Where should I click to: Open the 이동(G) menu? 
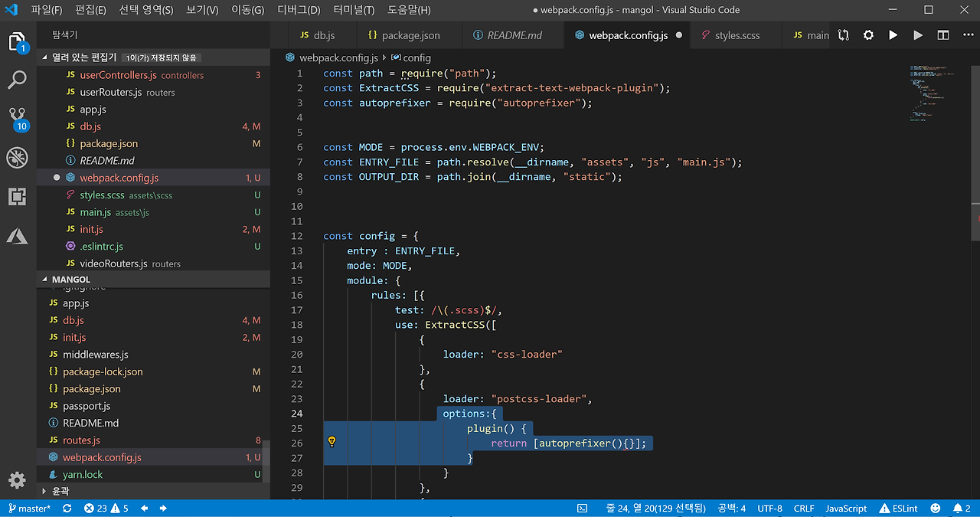[x=247, y=10]
